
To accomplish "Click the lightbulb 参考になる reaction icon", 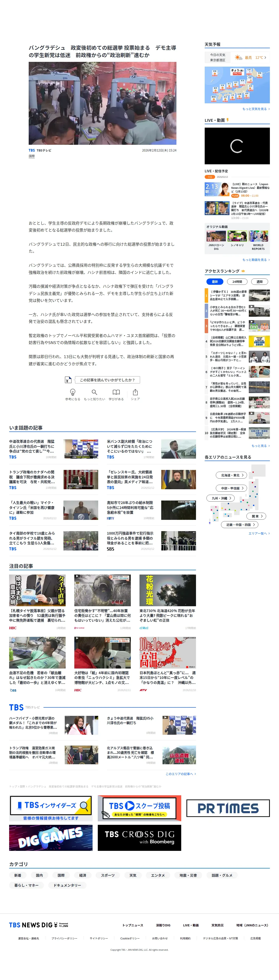I will click(73, 392).
